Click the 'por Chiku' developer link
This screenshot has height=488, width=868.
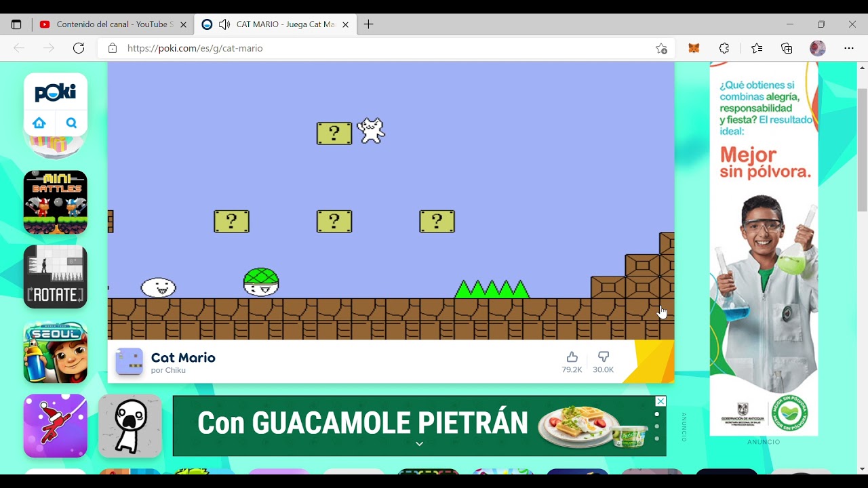(x=168, y=370)
